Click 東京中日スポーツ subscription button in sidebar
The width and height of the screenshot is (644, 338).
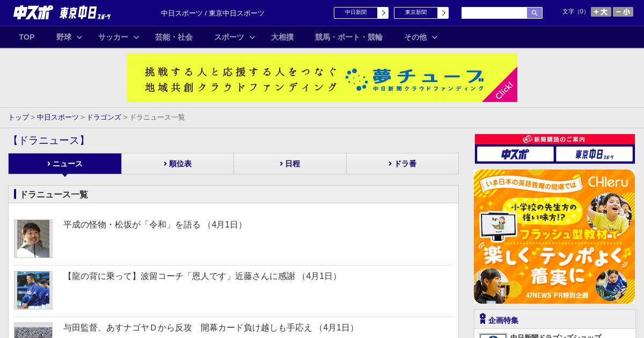tap(594, 155)
